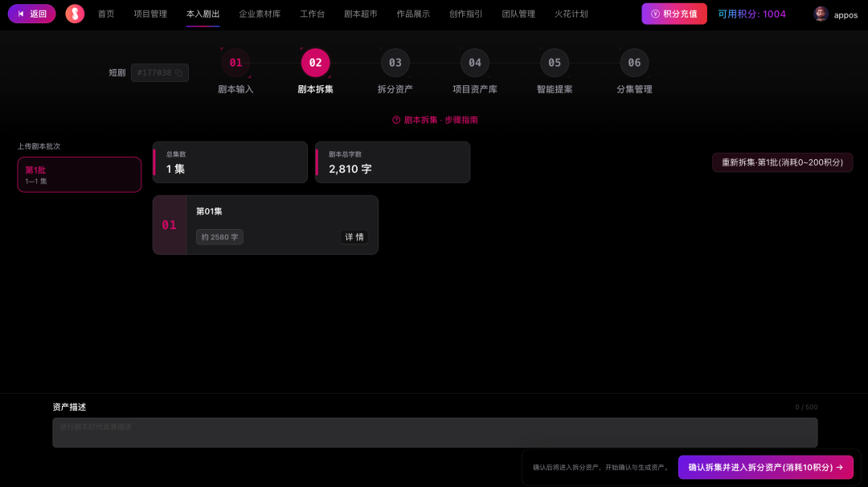Click 确认拆集并进入拆分资产 button

(766, 467)
